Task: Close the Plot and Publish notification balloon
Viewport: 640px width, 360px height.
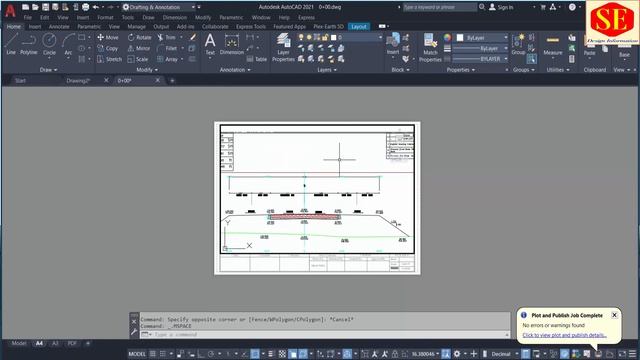Action: (614, 315)
